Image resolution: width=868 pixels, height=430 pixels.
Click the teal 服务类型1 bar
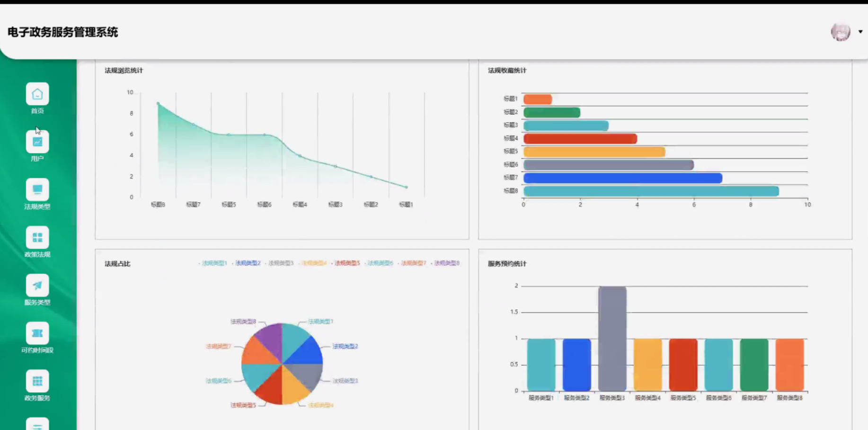pos(541,365)
